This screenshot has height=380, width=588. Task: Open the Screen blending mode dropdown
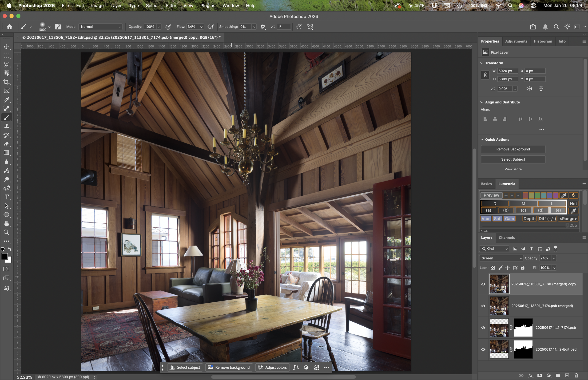click(501, 258)
